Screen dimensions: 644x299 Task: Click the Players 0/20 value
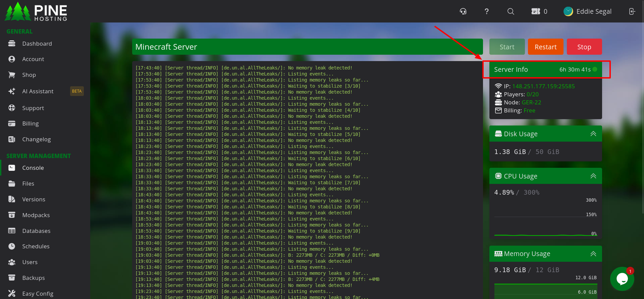coord(532,94)
